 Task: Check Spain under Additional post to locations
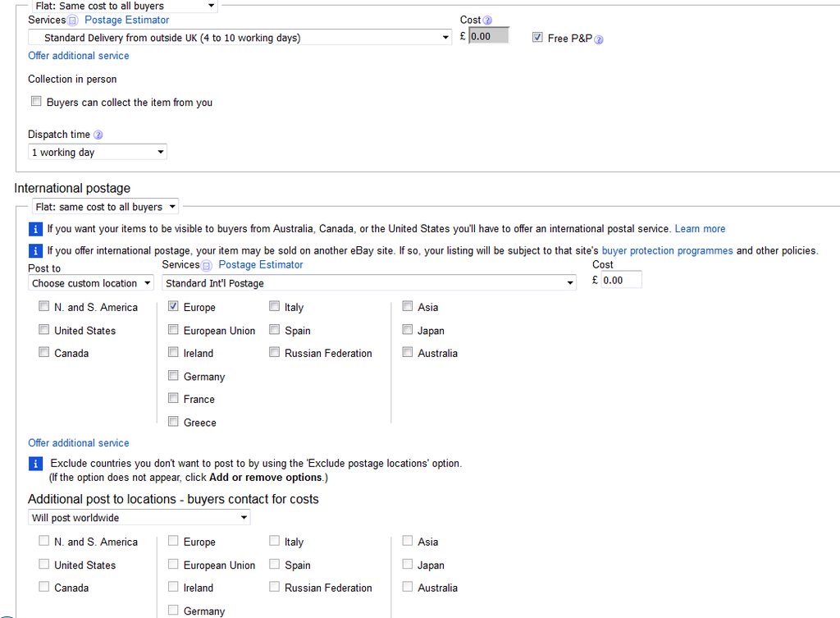[274, 564]
